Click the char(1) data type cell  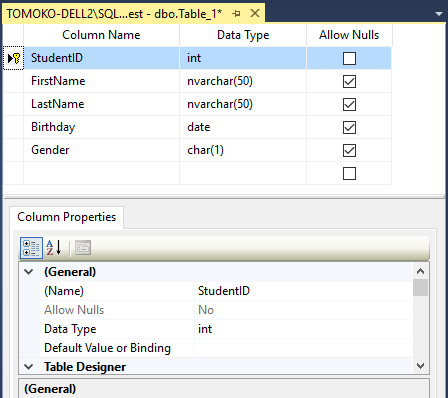243,150
